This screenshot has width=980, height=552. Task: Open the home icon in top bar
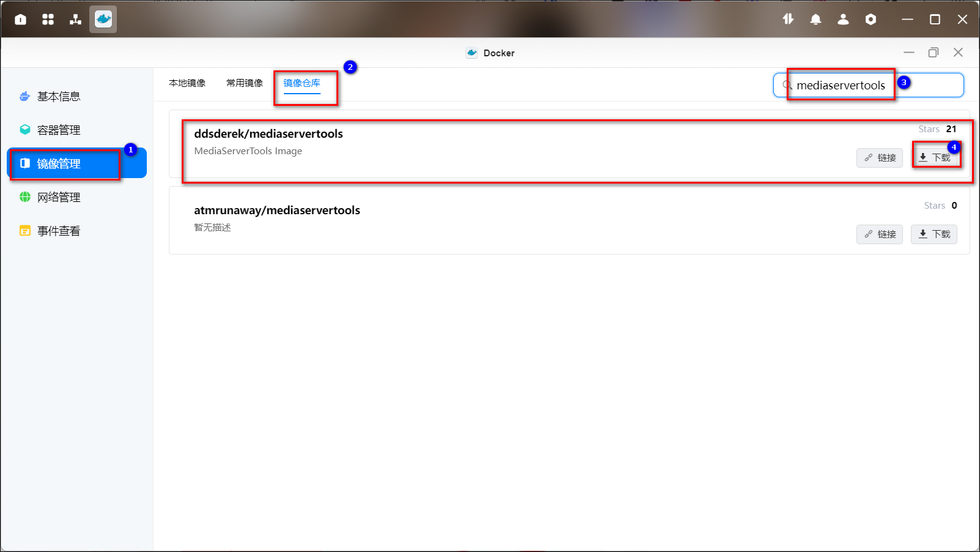(20, 20)
